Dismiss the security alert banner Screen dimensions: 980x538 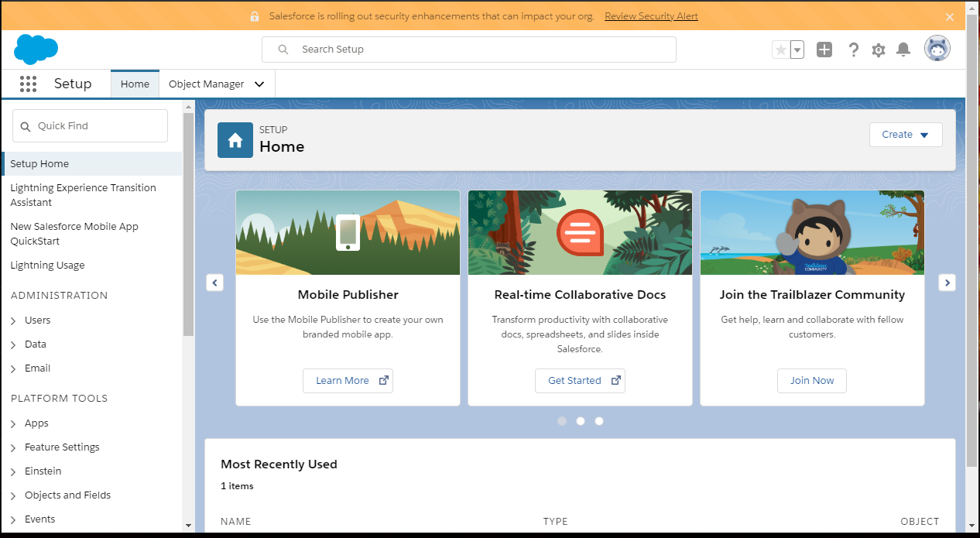tap(950, 16)
